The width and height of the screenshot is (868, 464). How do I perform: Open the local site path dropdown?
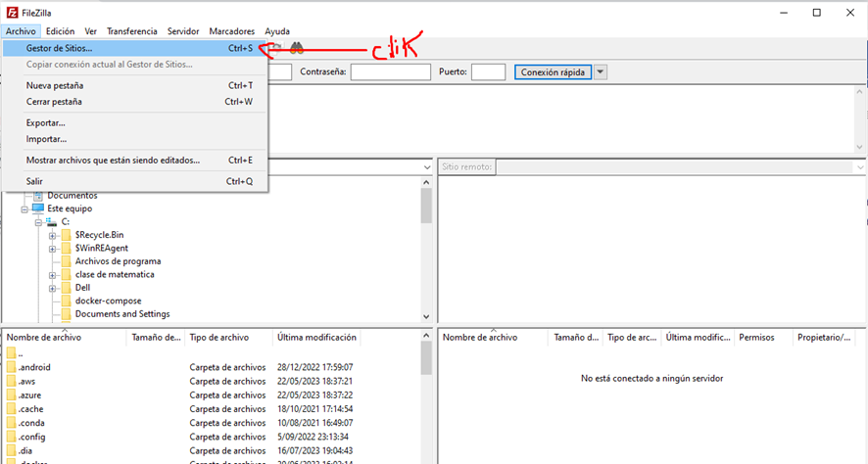427,167
